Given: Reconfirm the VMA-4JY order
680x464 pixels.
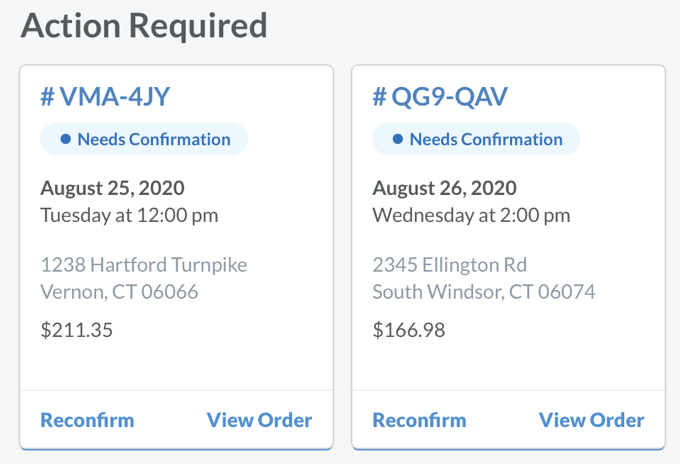Looking at the screenshot, I should (x=87, y=420).
